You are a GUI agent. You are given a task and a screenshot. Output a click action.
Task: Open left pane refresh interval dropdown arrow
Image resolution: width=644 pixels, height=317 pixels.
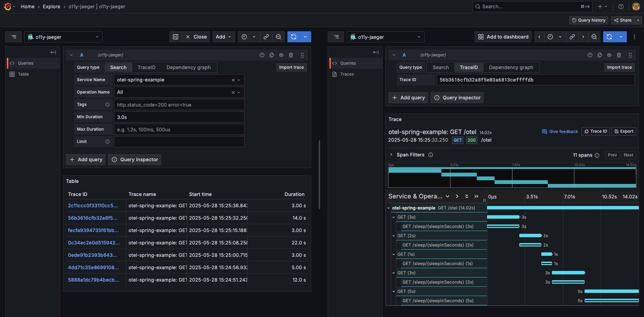click(305, 37)
